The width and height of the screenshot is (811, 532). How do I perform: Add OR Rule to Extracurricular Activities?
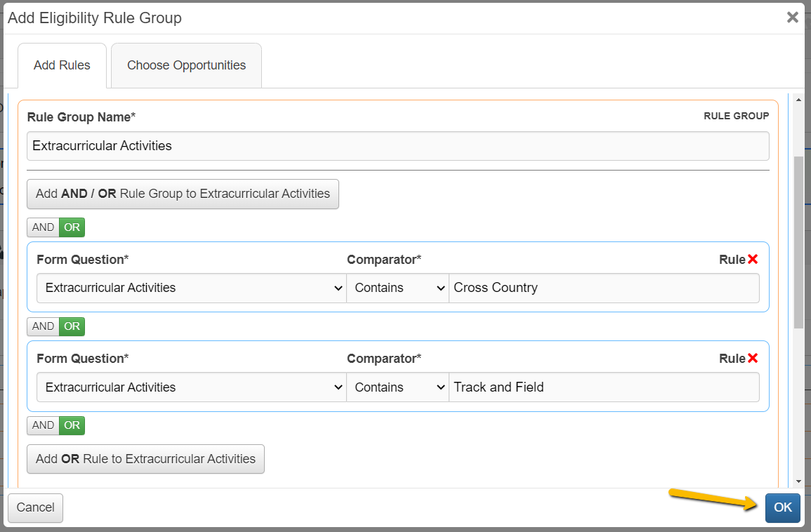(145, 458)
